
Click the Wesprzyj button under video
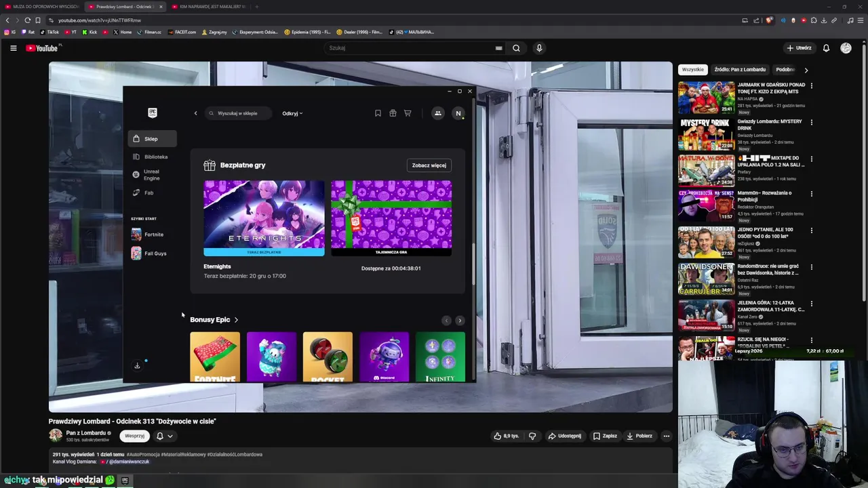(134, 436)
